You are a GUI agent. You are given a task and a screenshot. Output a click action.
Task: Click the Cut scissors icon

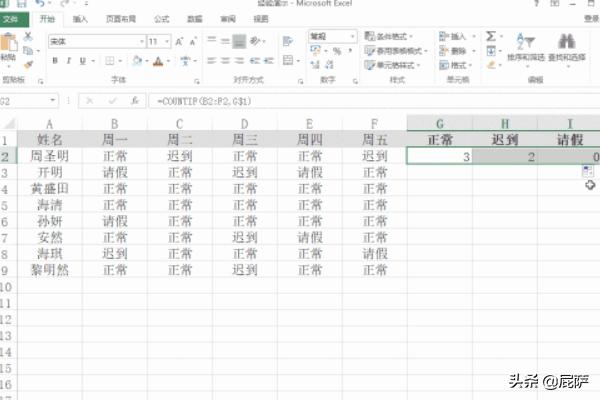(27, 37)
